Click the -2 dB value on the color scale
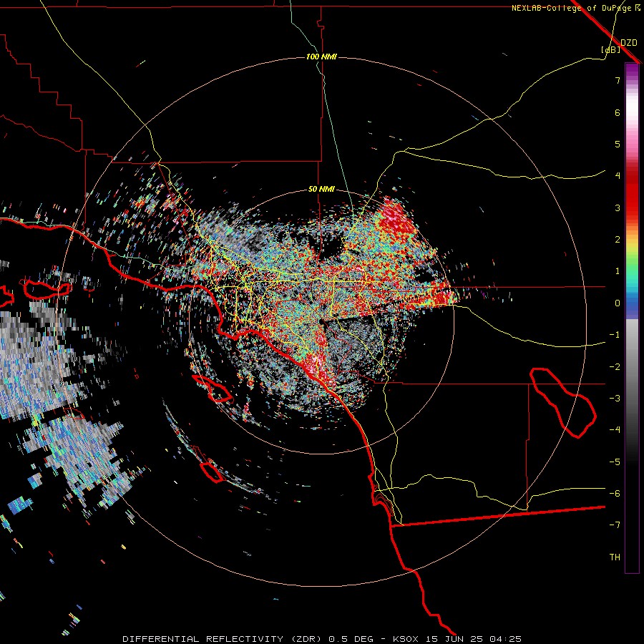The width and height of the screenshot is (644, 644). tap(615, 367)
